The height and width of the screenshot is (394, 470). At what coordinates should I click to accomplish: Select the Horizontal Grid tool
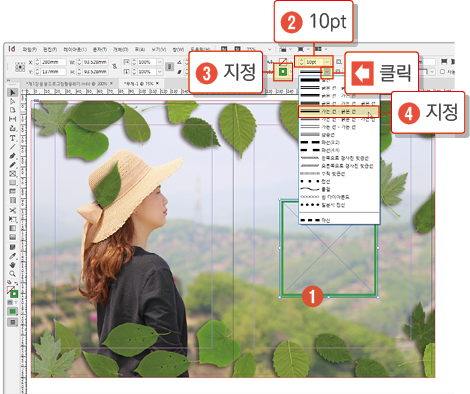pos(13,191)
